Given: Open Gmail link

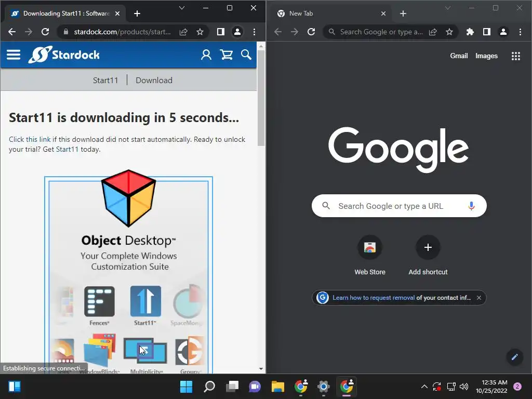Looking at the screenshot, I should point(459,56).
